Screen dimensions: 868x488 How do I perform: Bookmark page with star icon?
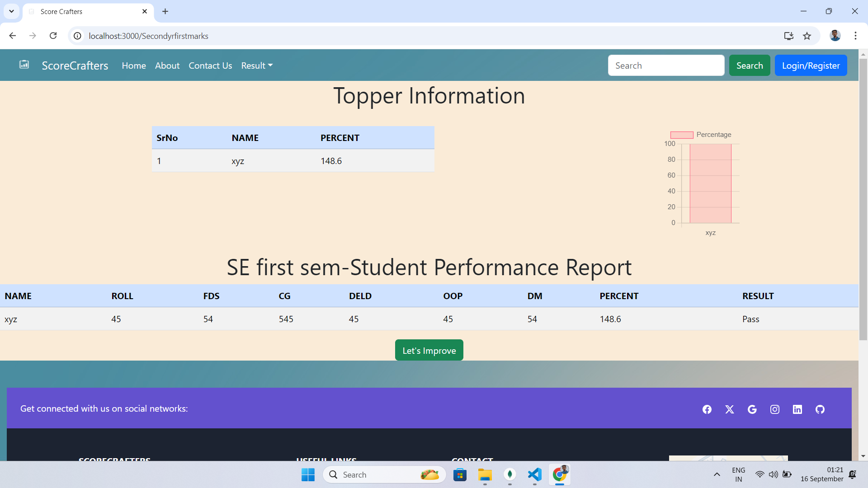[807, 36]
